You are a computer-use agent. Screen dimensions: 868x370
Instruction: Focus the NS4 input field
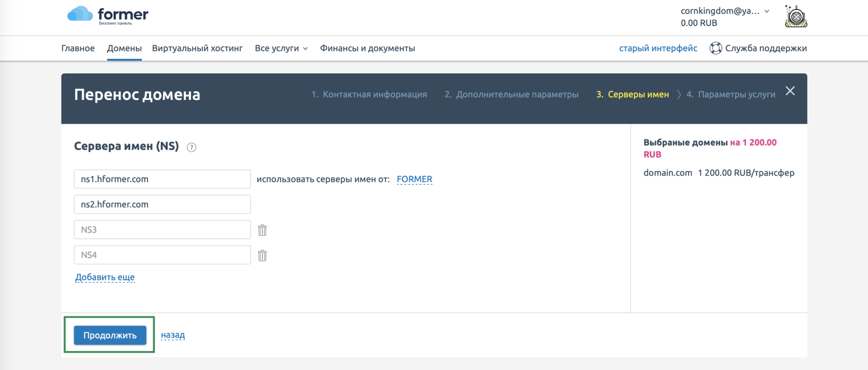click(162, 255)
